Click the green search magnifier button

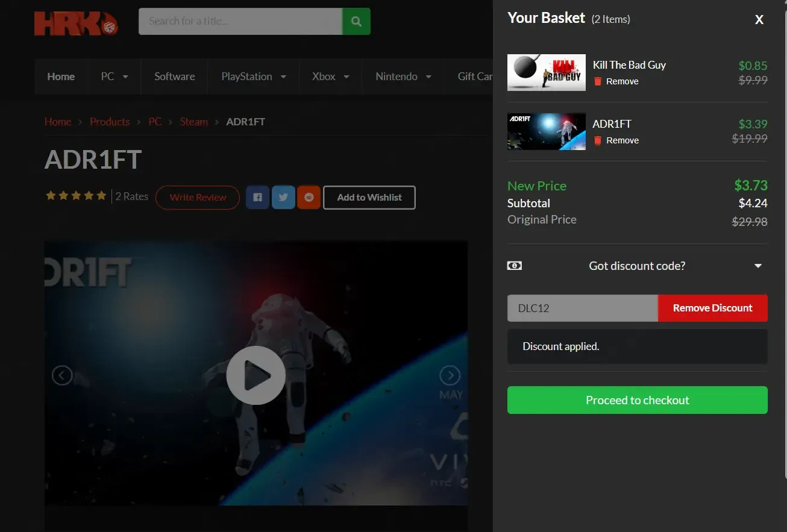(356, 22)
